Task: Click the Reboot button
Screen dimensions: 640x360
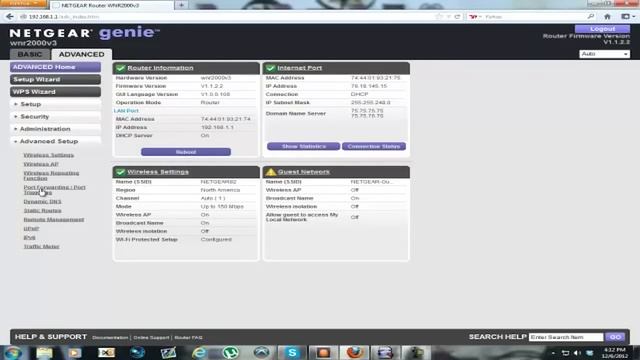Action: pyautogui.click(x=186, y=152)
